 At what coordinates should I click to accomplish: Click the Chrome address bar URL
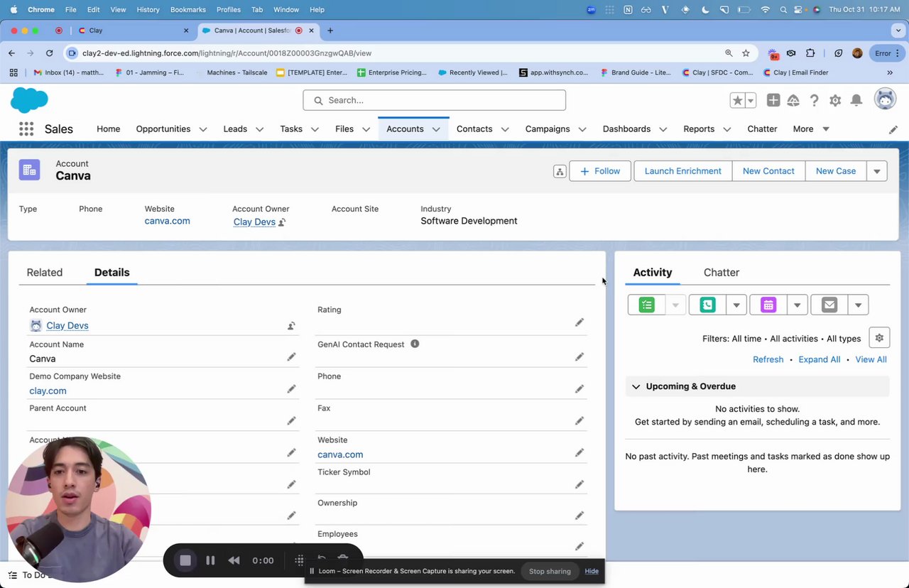tap(227, 53)
